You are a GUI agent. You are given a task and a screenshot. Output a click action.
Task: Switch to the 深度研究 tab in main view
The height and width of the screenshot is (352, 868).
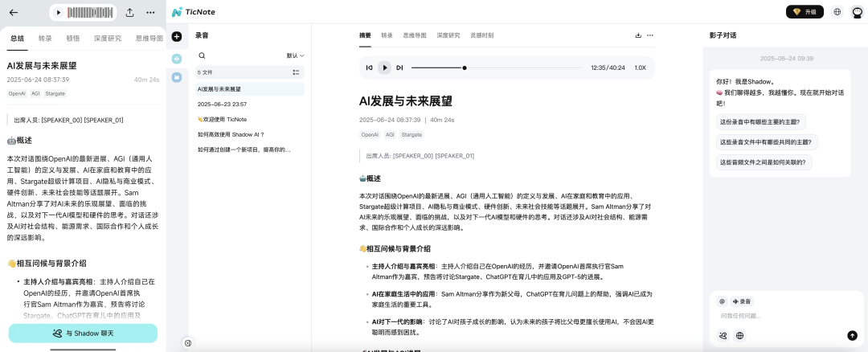coord(448,35)
